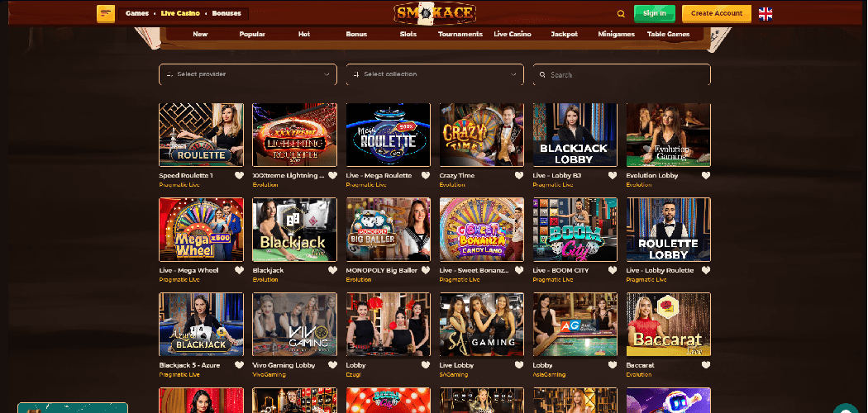The width and height of the screenshot is (868, 413).
Task: Open the MONOPOLY Big Baller thumbnail
Action: (388, 229)
